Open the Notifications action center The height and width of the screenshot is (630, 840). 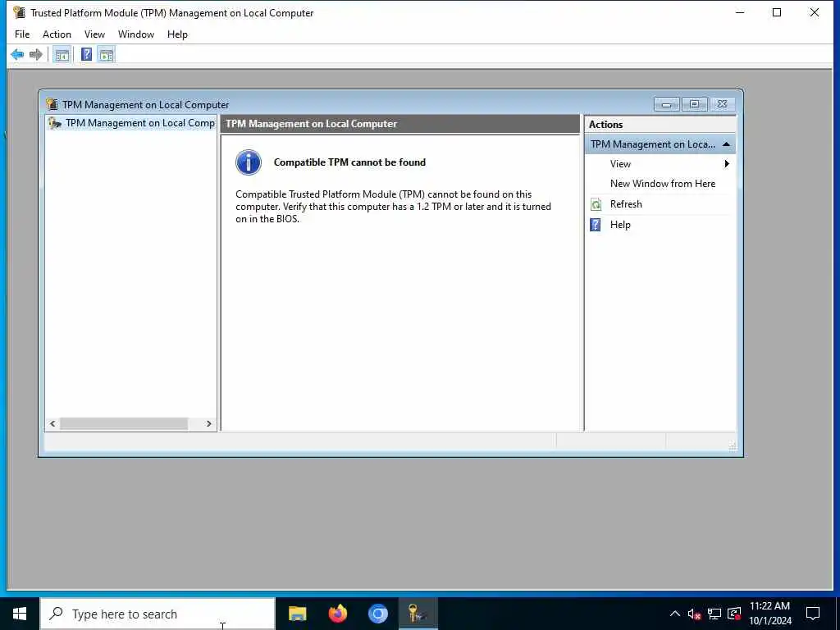813,614
